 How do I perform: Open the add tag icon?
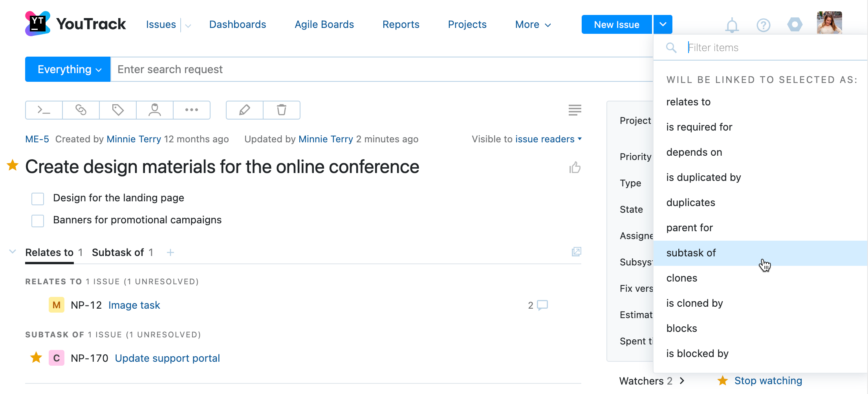(x=117, y=110)
